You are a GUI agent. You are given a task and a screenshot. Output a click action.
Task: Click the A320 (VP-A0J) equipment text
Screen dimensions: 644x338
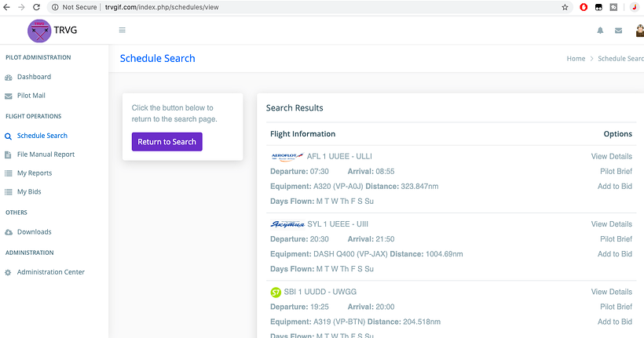338,186
